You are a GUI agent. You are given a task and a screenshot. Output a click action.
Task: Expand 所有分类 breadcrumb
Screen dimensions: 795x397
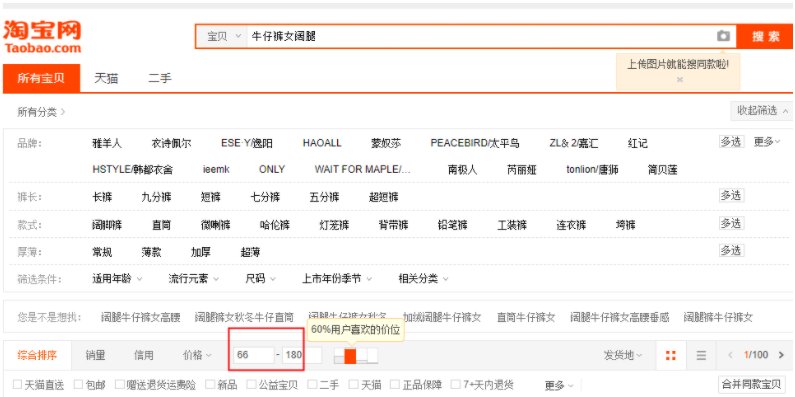point(42,112)
